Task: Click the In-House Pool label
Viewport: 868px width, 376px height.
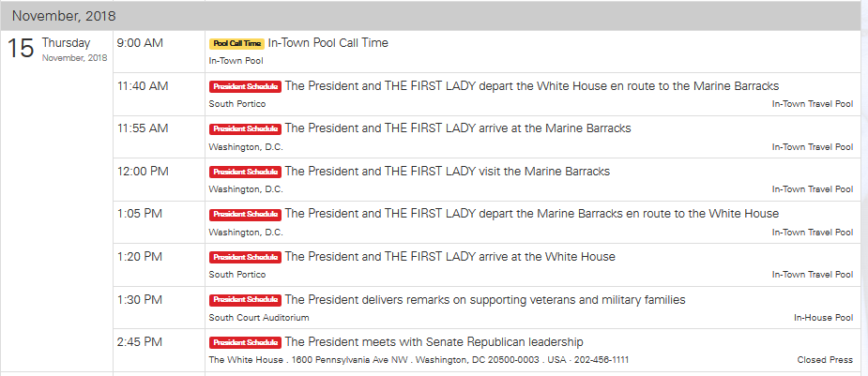Action: click(x=823, y=318)
